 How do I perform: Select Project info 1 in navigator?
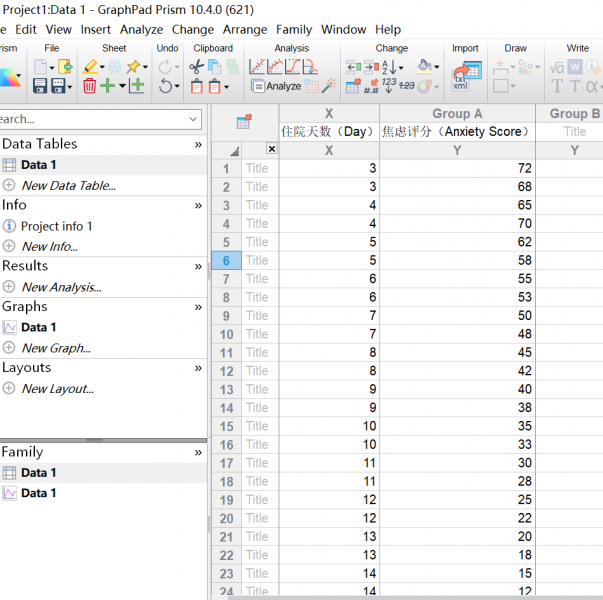(x=56, y=226)
